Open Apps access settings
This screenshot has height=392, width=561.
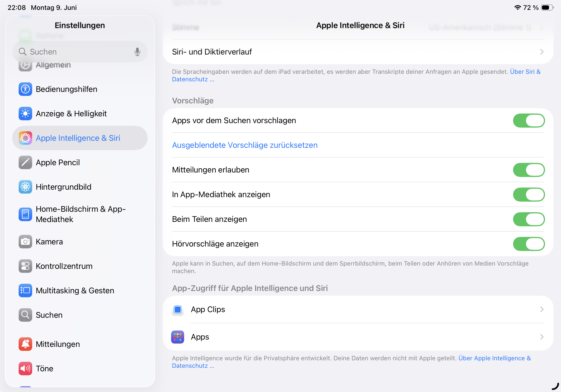click(358, 337)
